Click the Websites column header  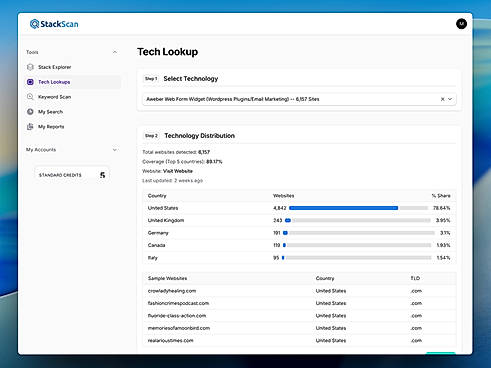coord(284,196)
